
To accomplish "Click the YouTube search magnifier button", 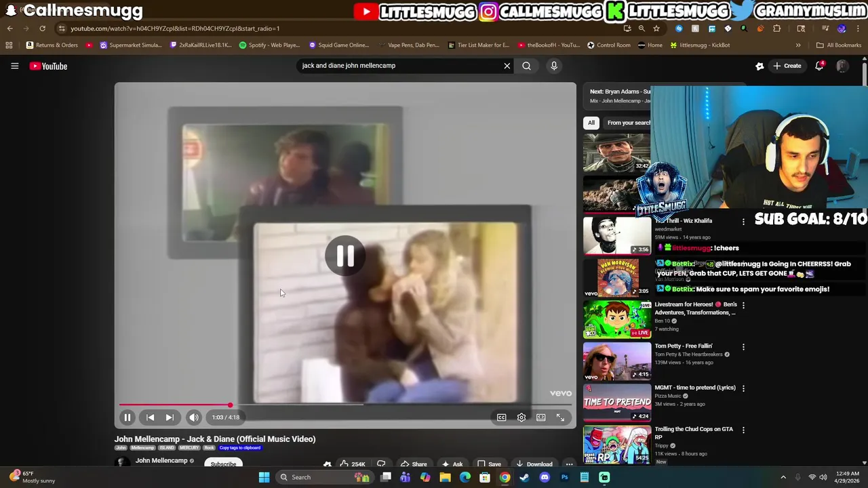I will 526,66.
